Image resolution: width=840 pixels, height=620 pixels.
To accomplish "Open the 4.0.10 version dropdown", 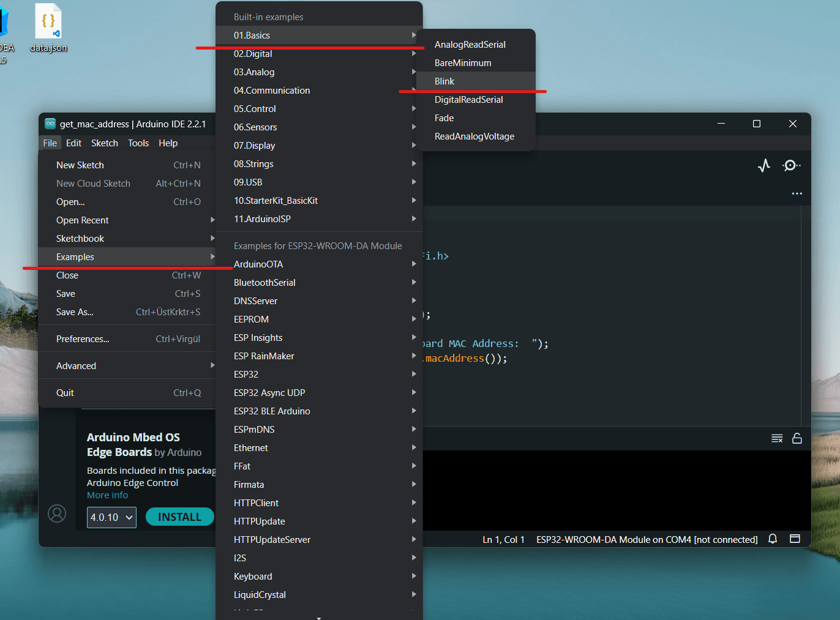I will pyautogui.click(x=111, y=517).
